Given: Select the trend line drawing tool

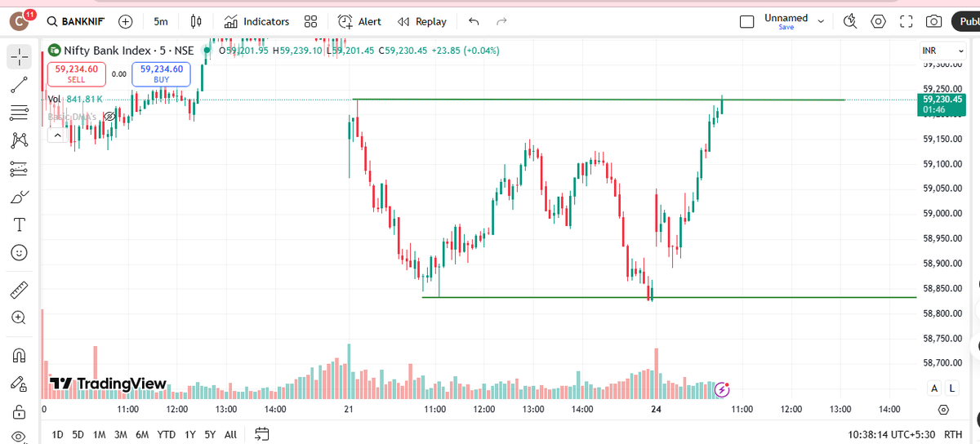Looking at the screenshot, I should tap(20, 84).
